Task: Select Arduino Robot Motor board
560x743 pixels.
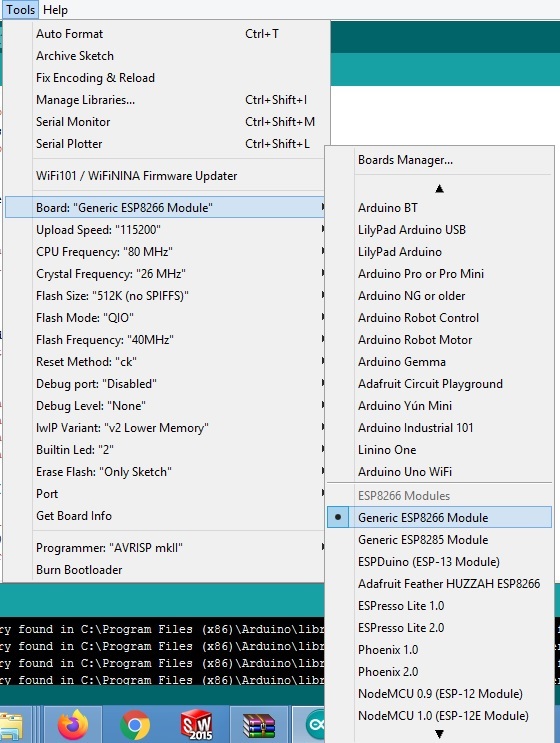Action: pyautogui.click(x=439, y=340)
